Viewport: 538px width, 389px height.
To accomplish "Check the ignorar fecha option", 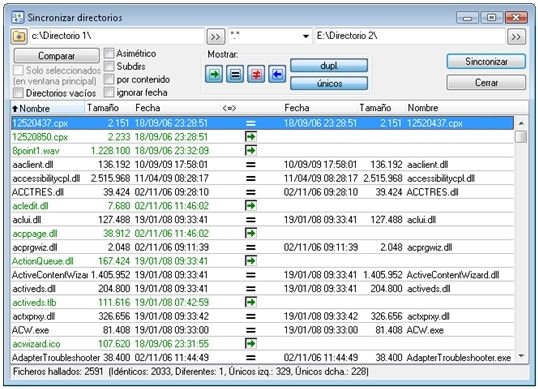I will tap(109, 92).
